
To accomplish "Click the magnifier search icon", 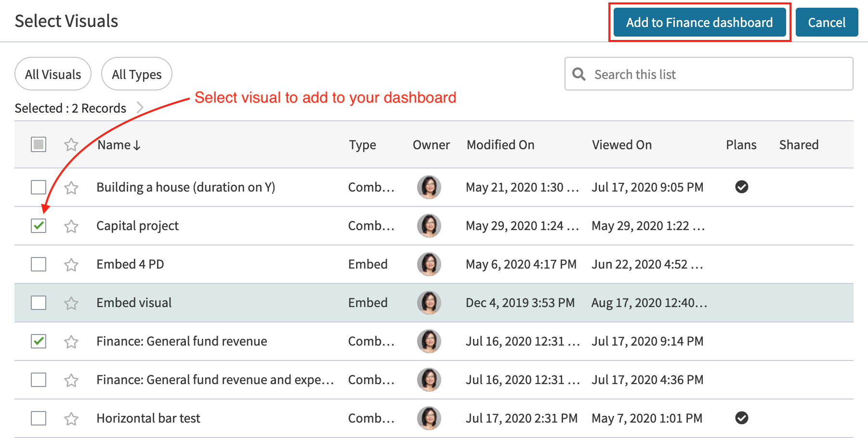I will 579,74.
